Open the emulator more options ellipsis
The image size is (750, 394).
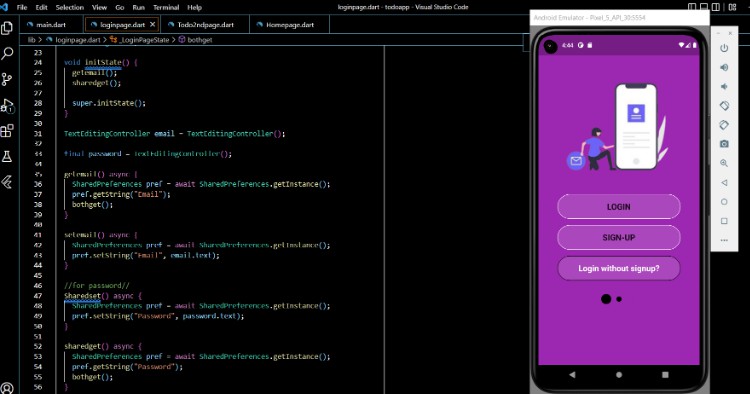(x=724, y=240)
